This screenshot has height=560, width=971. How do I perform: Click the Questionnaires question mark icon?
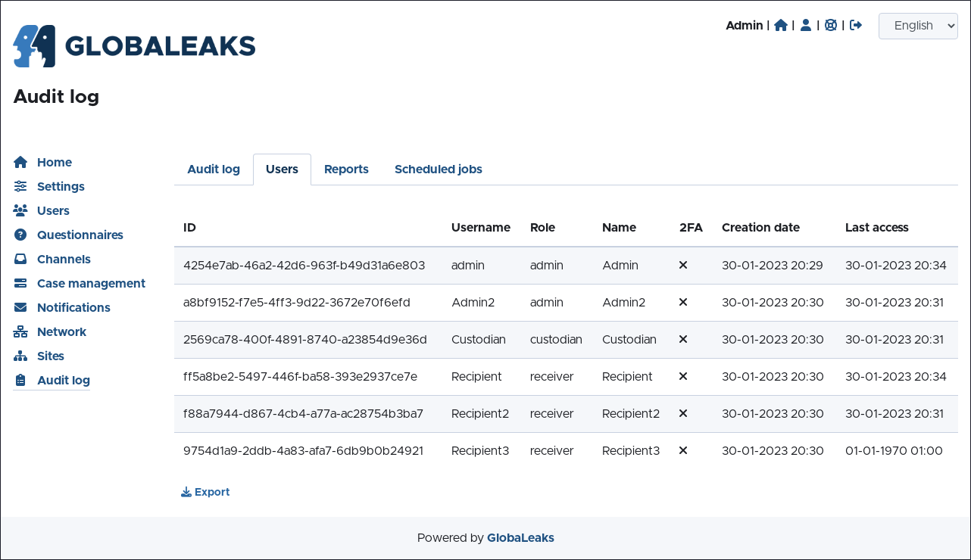[x=20, y=235]
